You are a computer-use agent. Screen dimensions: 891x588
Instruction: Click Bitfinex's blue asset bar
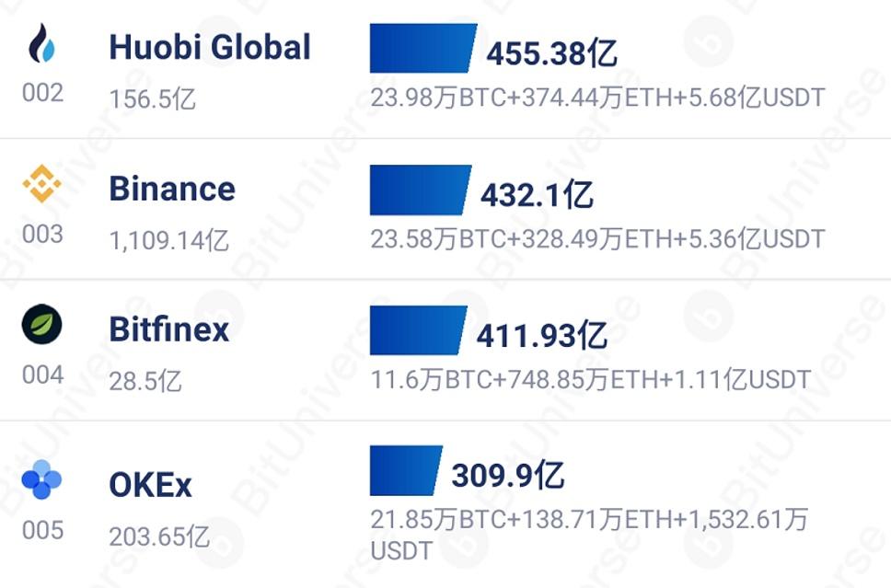[417, 329]
